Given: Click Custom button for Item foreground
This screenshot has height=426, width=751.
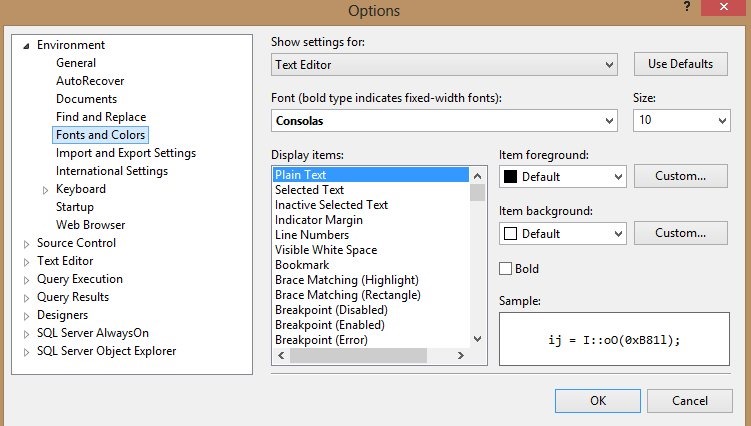Looking at the screenshot, I should coord(680,176).
